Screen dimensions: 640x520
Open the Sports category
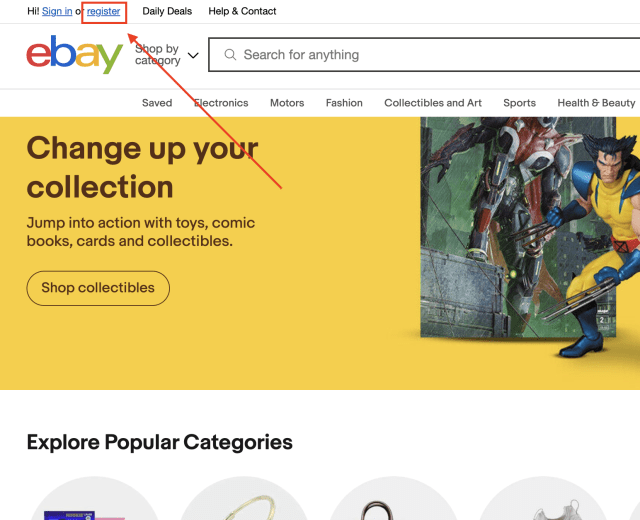click(x=520, y=103)
